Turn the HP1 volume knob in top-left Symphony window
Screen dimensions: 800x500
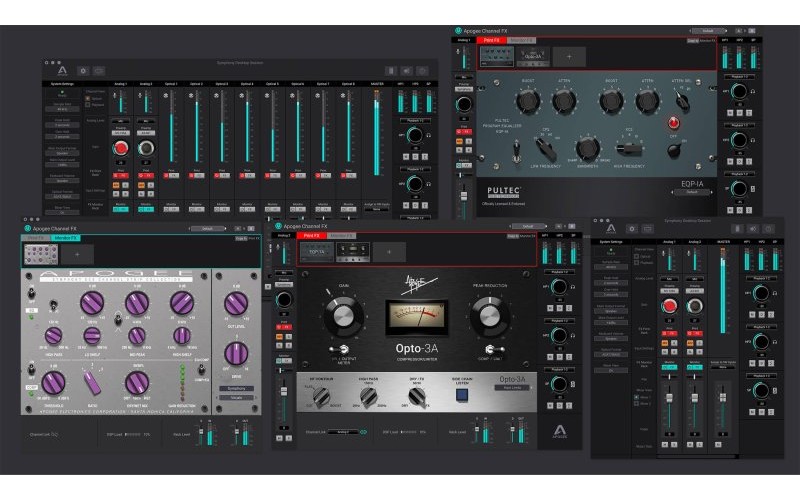point(414,135)
